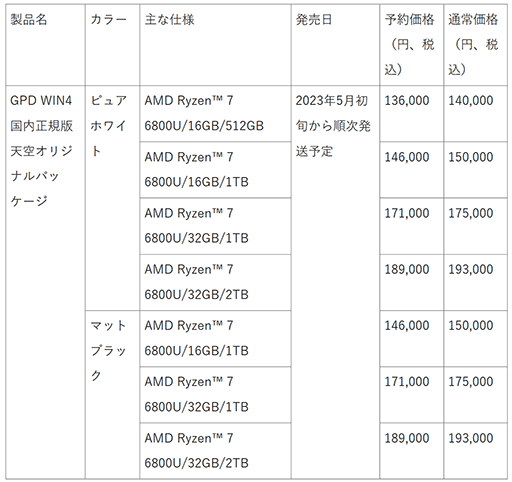Select the GPD WIN4 product name cell
The width and height of the screenshot is (512, 482).
pos(45,282)
